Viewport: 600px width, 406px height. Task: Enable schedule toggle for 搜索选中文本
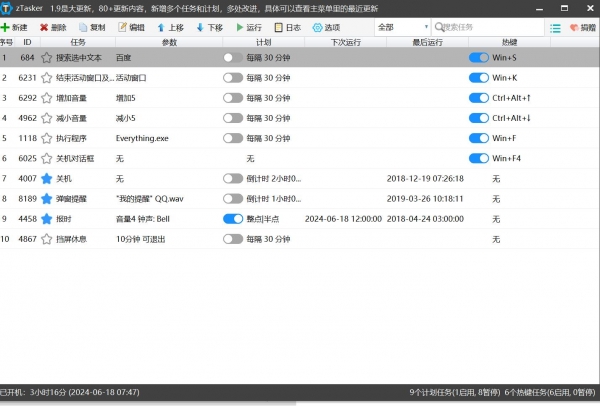[x=233, y=58]
